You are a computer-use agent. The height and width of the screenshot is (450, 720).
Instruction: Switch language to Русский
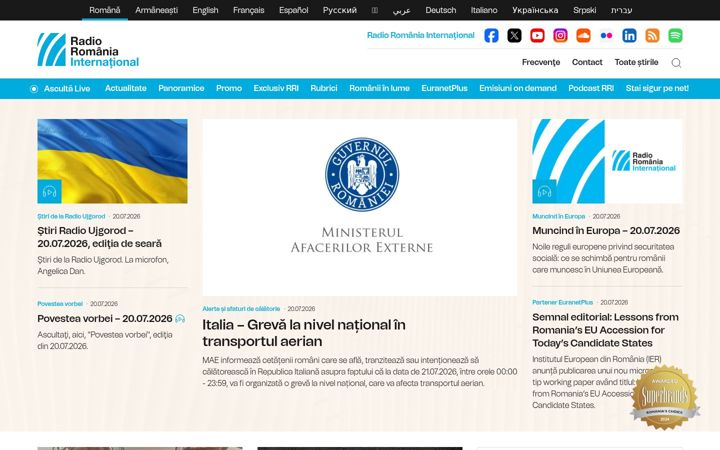pos(340,10)
